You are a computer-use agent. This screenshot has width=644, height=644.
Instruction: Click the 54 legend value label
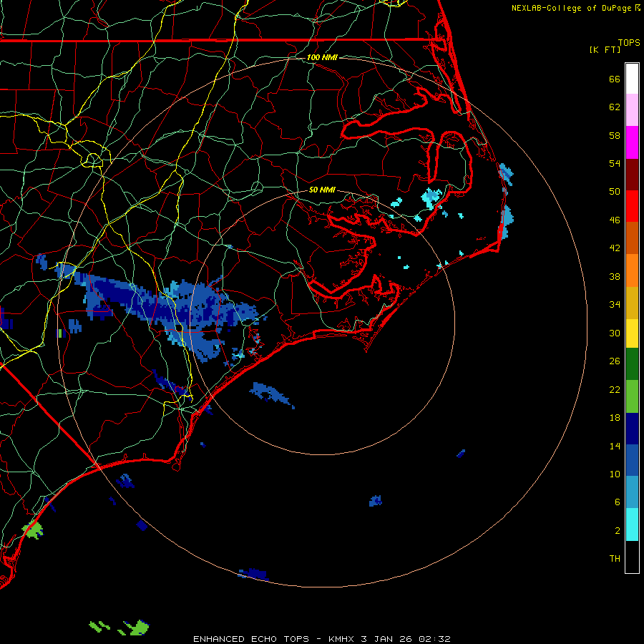click(615, 163)
